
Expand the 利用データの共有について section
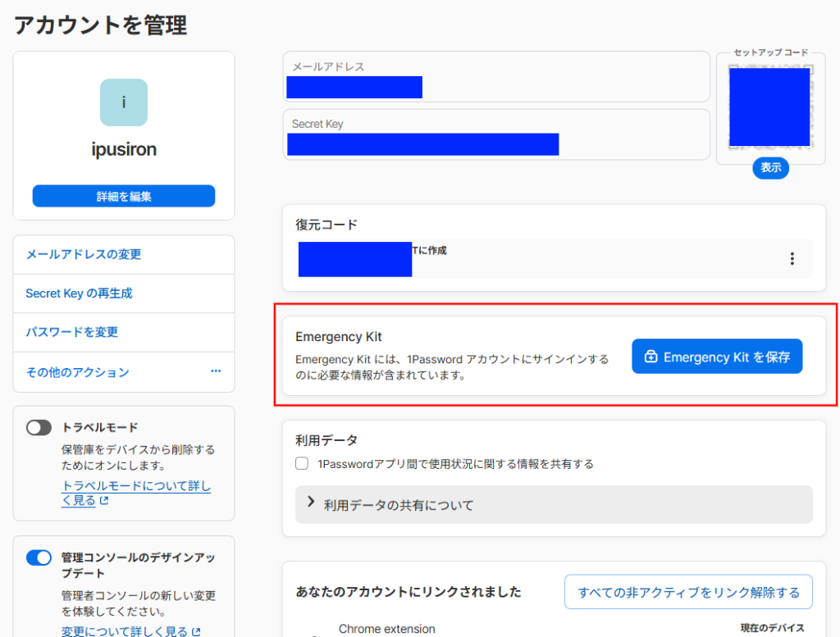[554, 505]
